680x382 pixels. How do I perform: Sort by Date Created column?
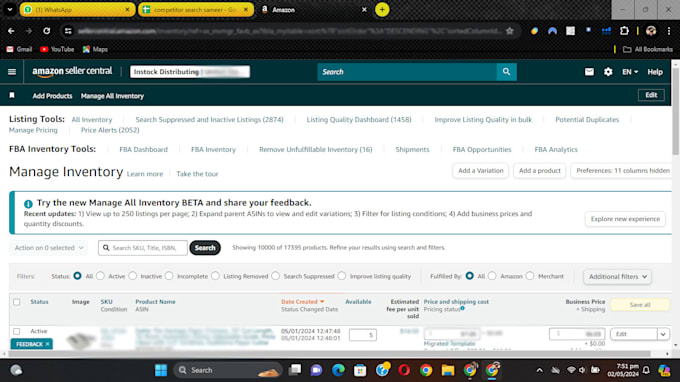click(x=302, y=302)
